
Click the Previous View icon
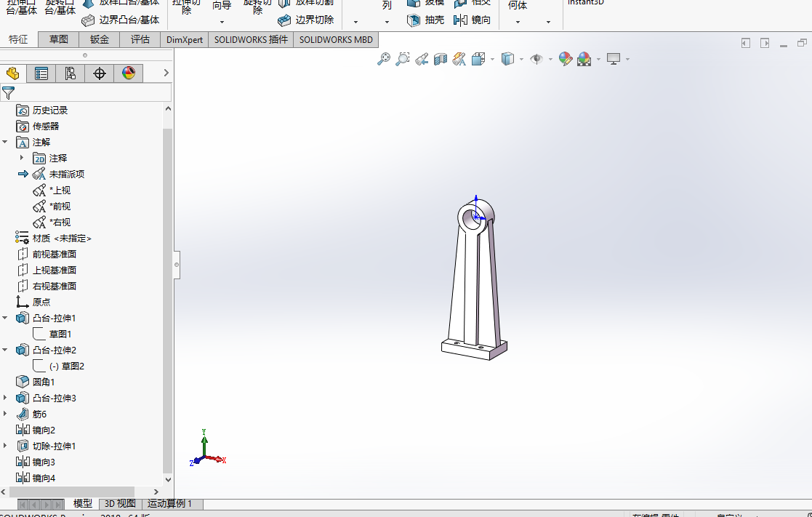pos(422,60)
